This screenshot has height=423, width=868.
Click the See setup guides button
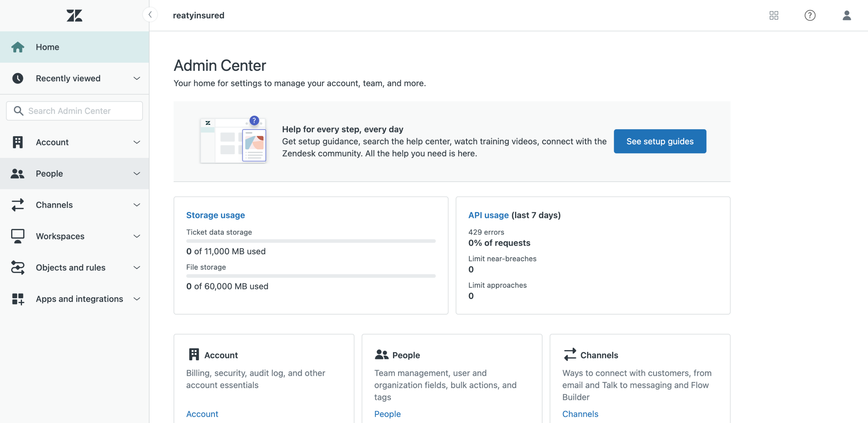659,141
